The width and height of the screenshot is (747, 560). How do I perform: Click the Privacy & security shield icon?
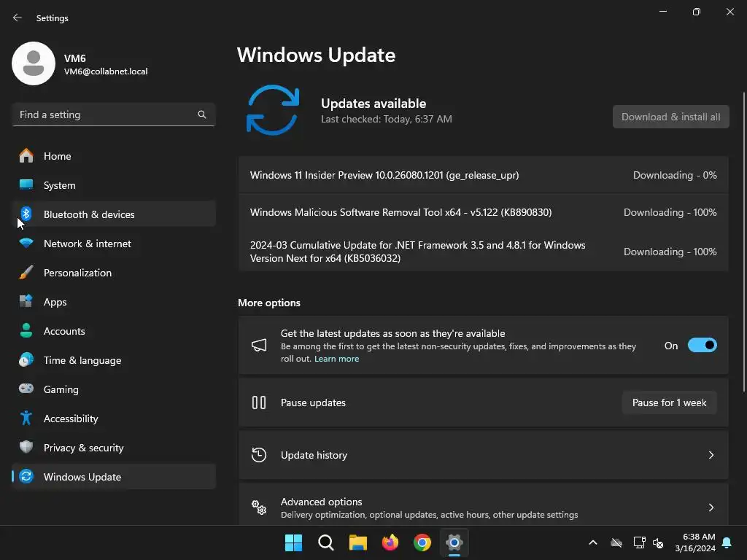(26, 447)
